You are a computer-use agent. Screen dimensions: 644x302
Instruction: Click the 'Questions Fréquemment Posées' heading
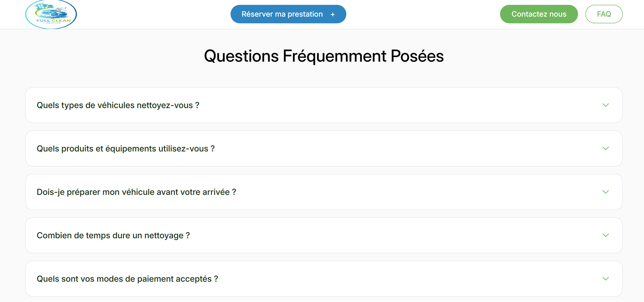324,56
